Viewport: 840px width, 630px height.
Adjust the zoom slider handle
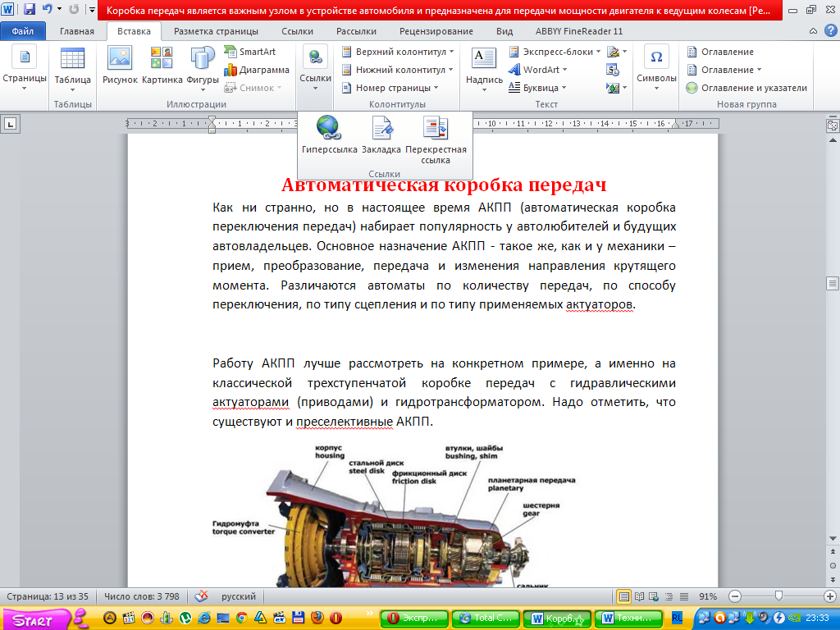click(x=779, y=596)
